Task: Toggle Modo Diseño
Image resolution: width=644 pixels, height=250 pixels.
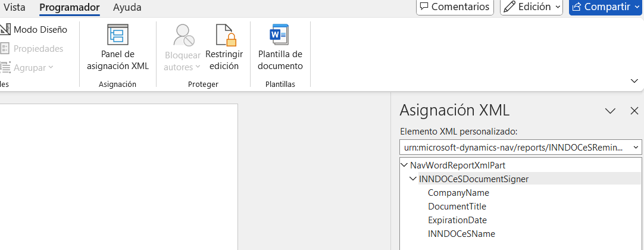Action: (34, 30)
